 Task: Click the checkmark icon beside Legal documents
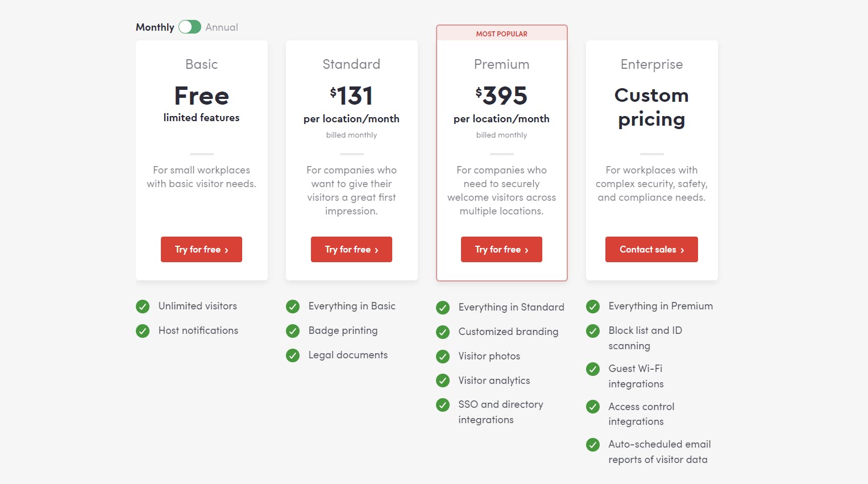[293, 355]
